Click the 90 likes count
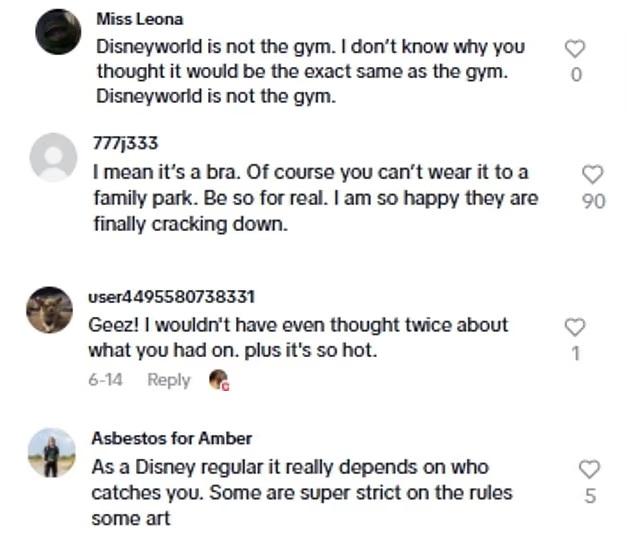 point(593,201)
